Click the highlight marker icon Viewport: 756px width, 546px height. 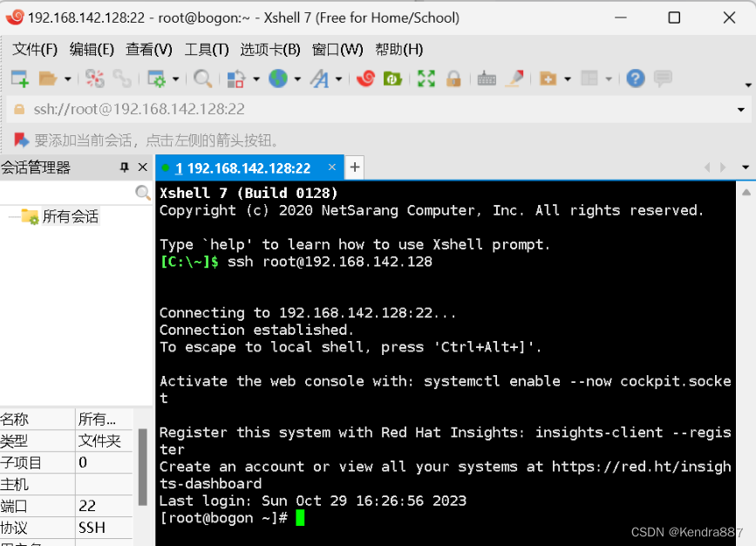(514, 78)
